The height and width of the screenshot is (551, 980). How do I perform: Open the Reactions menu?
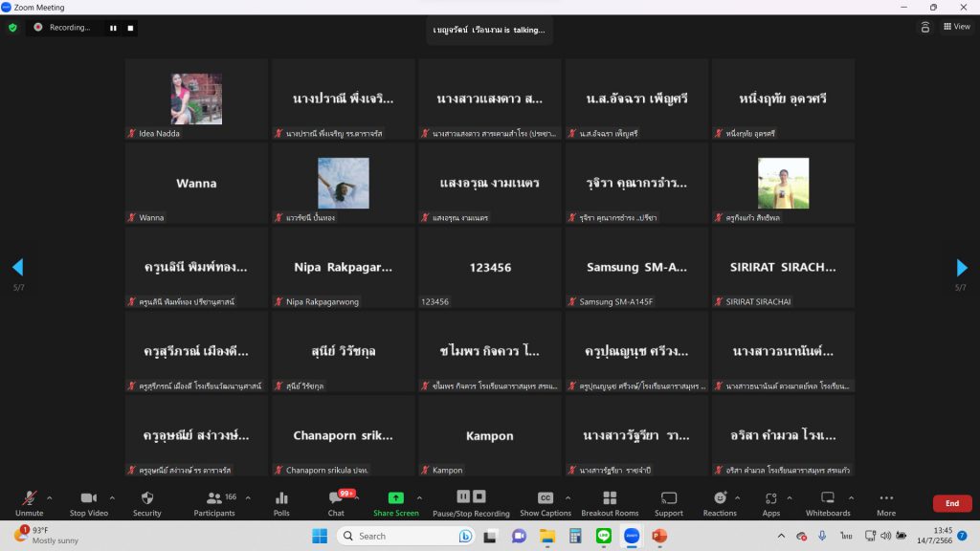pyautogui.click(x=720, y=503)
